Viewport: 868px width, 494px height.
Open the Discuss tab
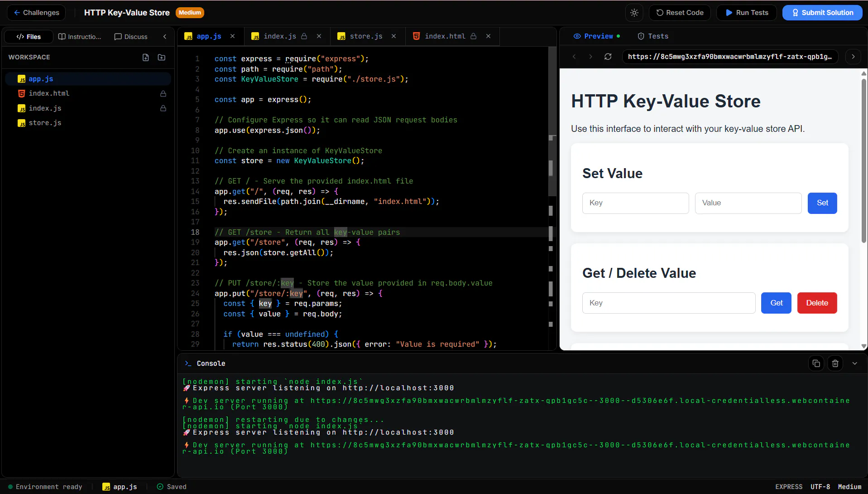(131, 37)
